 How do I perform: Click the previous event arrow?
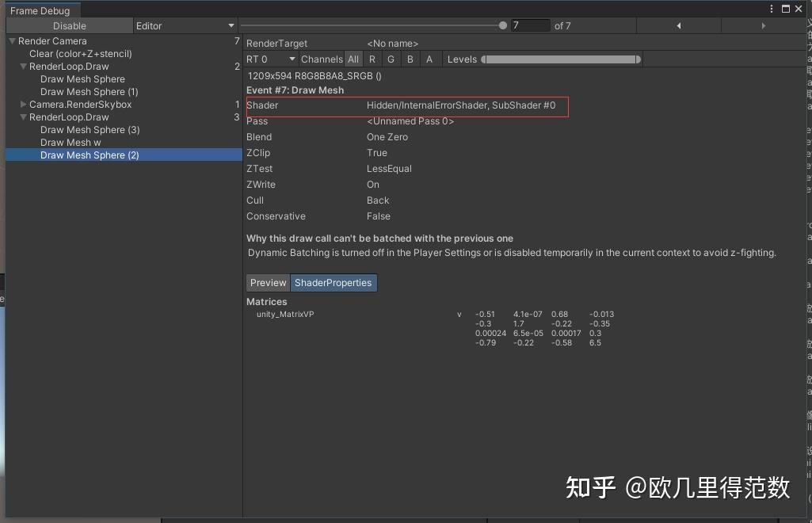[x=680, y=25]
